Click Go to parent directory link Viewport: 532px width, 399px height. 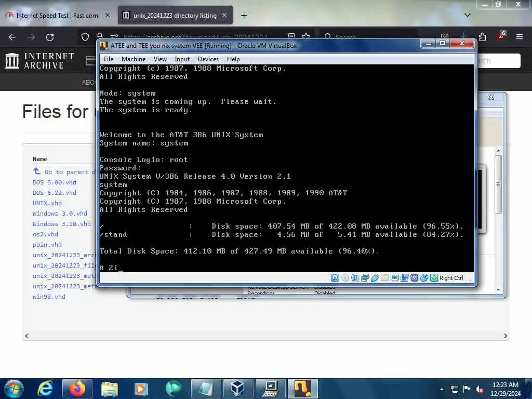point(64,171)
